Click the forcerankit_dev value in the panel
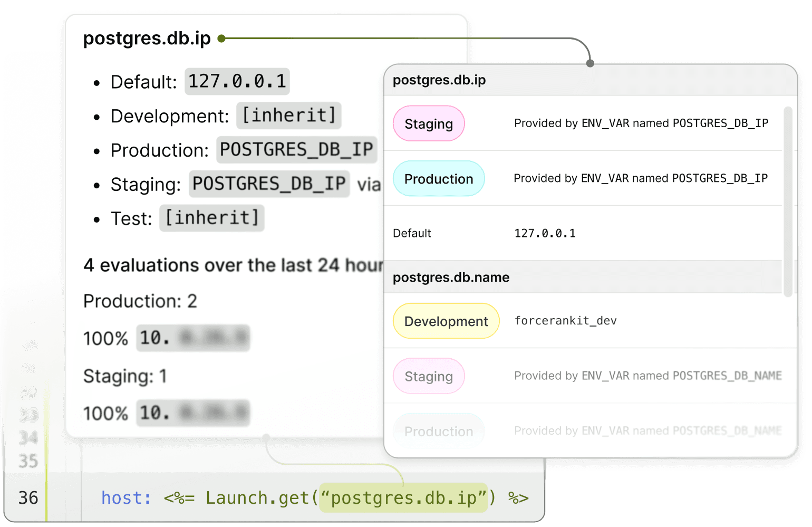 (x=565, y=320)
